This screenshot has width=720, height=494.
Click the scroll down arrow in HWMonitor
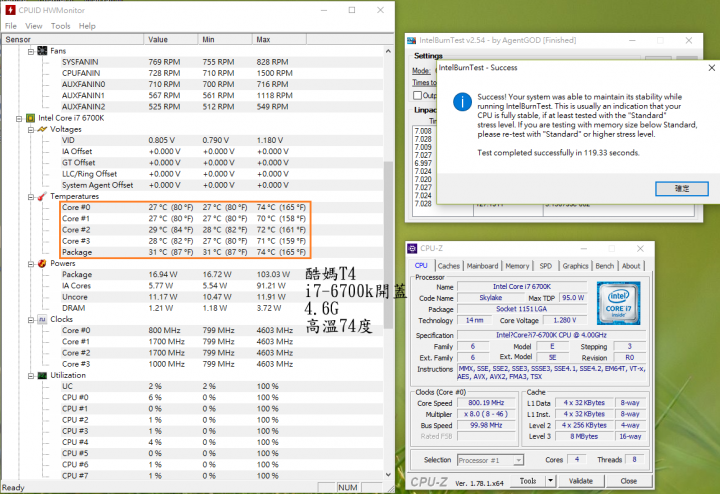(388, 475)
